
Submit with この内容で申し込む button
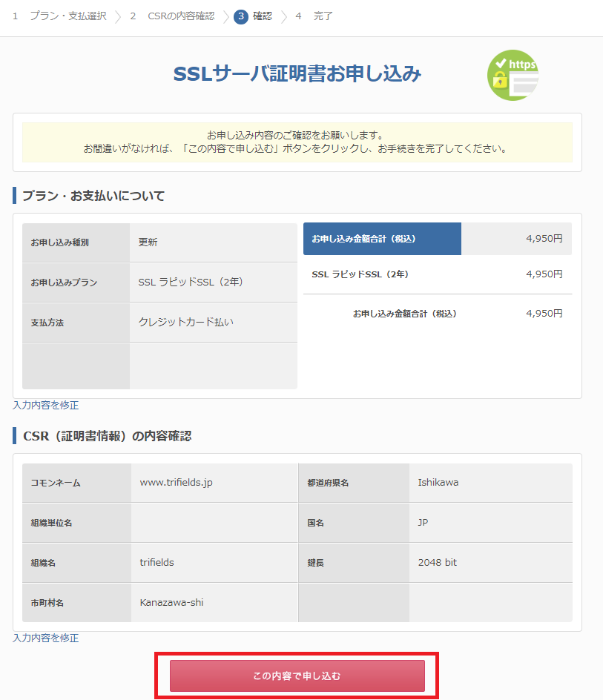point(297,676)
